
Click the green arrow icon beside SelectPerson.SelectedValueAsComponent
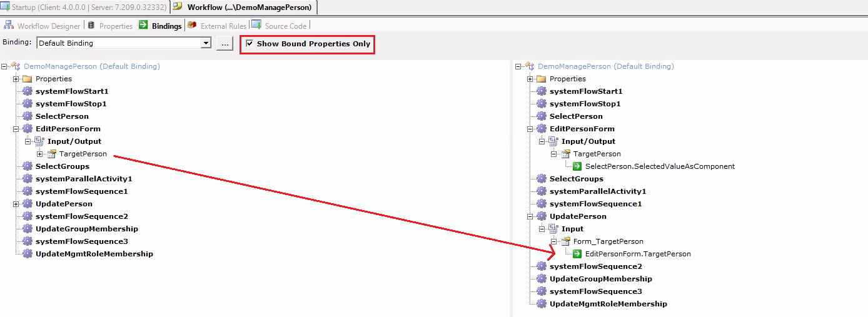click(x=577, y=166)
